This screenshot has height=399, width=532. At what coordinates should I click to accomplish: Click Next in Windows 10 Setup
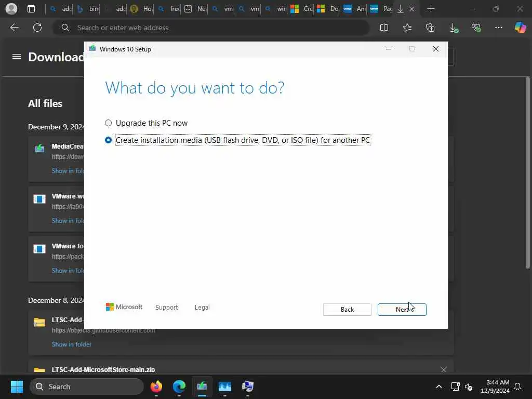[402, 310]
